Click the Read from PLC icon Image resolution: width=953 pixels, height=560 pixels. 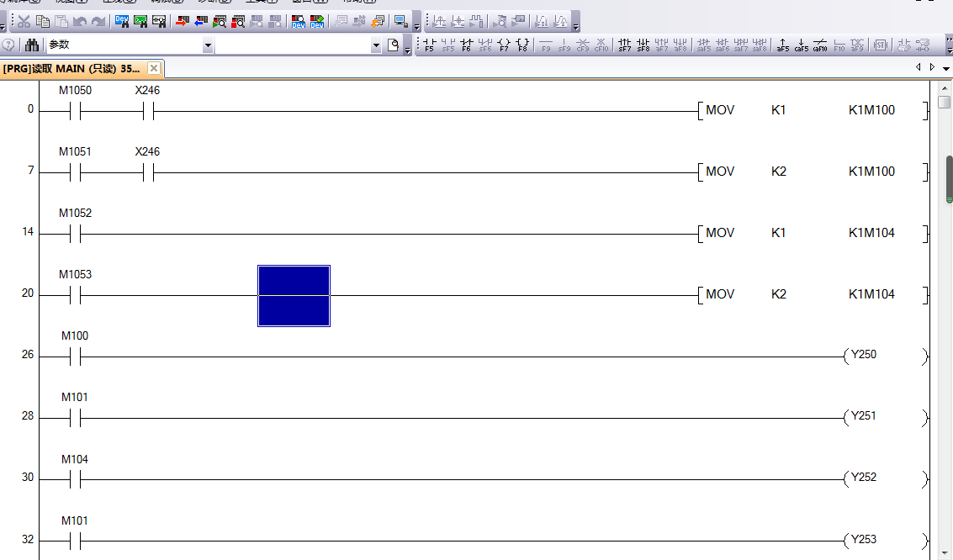[200, 22]
